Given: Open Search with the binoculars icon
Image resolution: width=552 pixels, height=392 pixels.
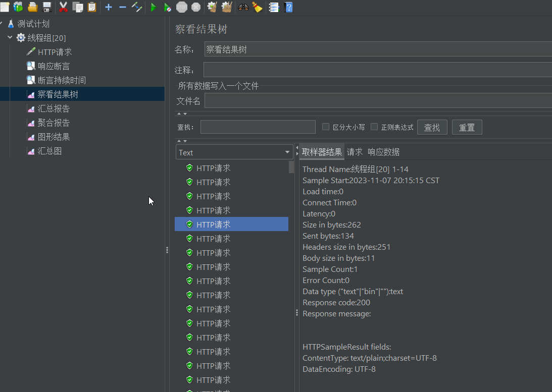Looking at the screenshot, I should [243, 7].
